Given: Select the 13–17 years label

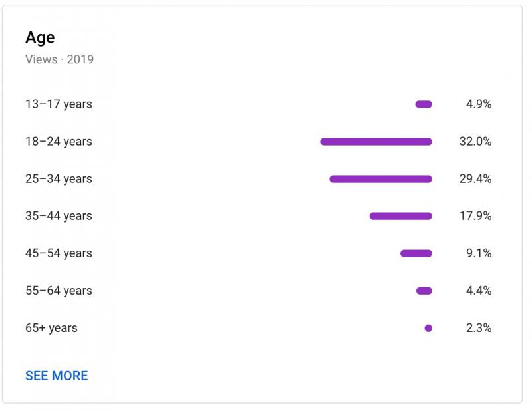Looking at the screenshot, I should point(59,104).
